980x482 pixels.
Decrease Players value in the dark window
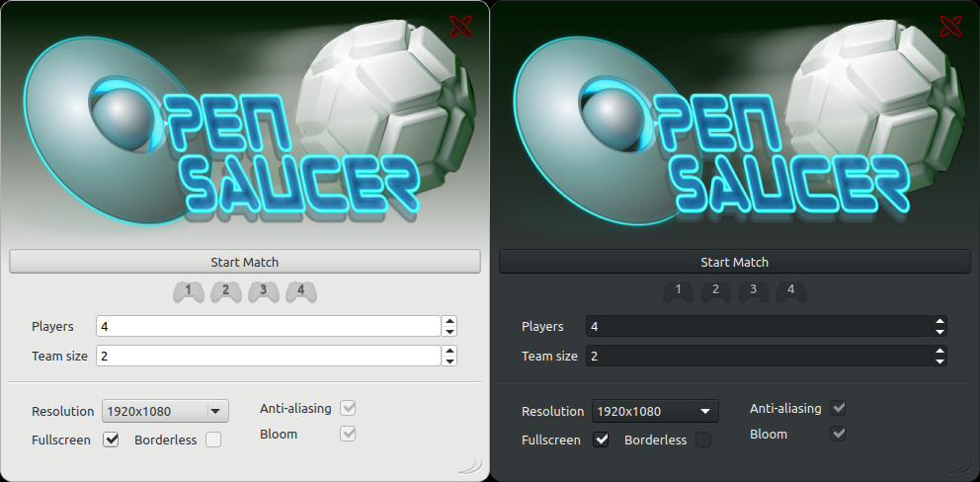[939, 331]
